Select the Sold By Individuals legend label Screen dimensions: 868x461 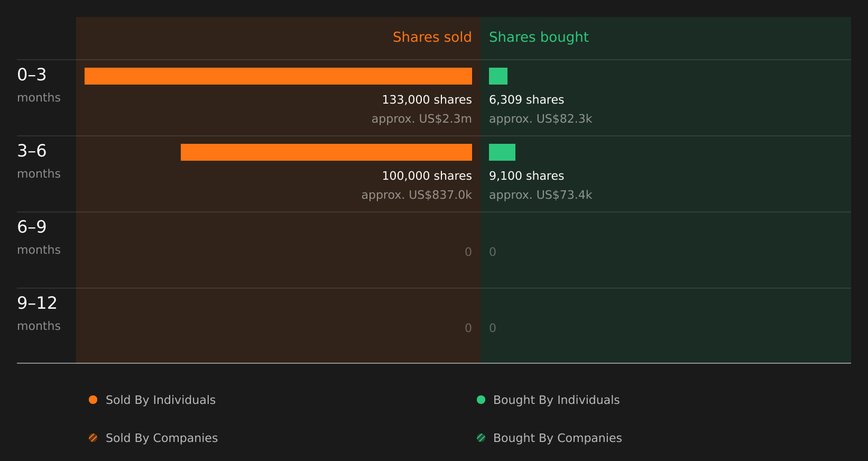click(161, 400)
